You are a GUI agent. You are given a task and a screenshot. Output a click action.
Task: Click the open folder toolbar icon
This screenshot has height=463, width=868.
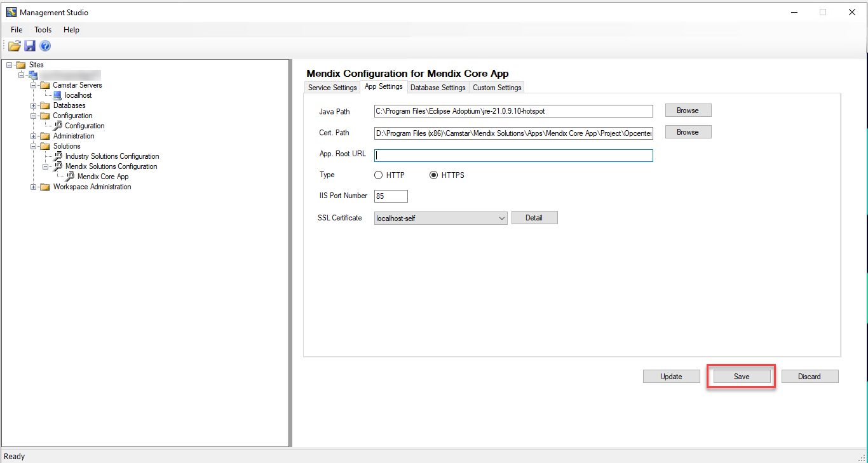[14, 46]
